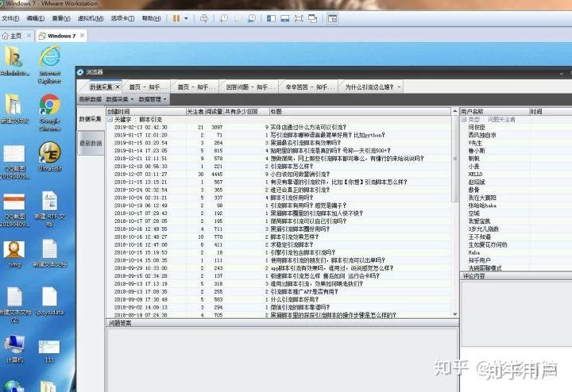Close the 数据采集 tab
The width and height of the screenshot is (572, 392).
tap(118, 86)
